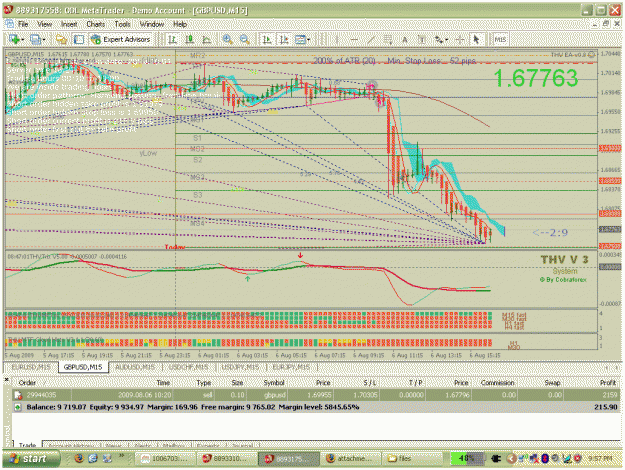Open the Help menu
The image size is (625, 470).
click(180, 24)
